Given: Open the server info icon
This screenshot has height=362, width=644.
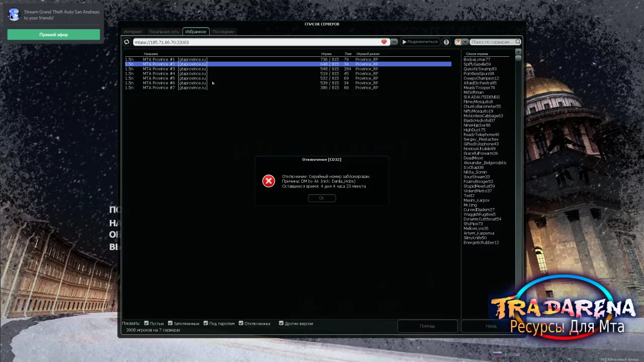Looking at the screenshot, I should click(446, 42).
